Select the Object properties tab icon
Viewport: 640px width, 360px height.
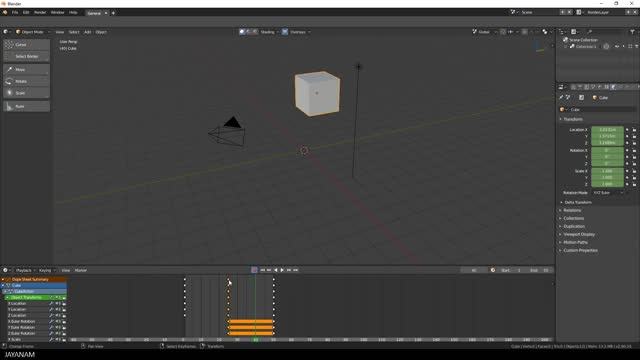(613, 87)
